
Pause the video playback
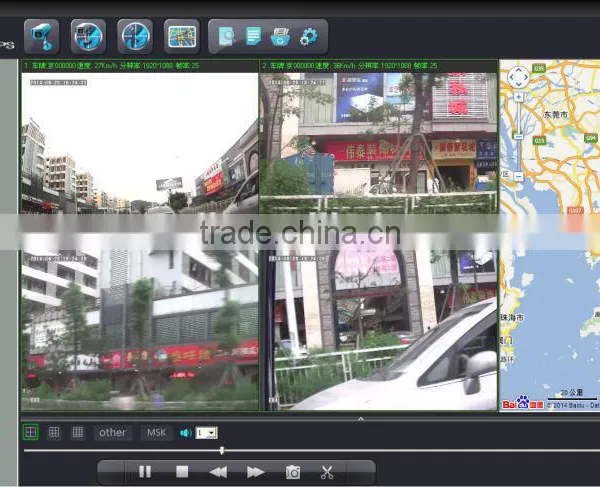tap(145, 472)
